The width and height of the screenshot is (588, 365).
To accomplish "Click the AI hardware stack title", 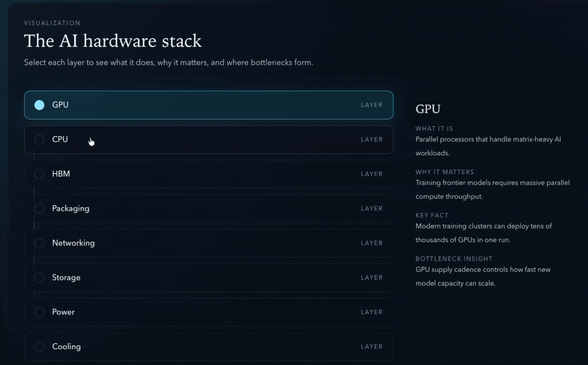I will 113,41.
